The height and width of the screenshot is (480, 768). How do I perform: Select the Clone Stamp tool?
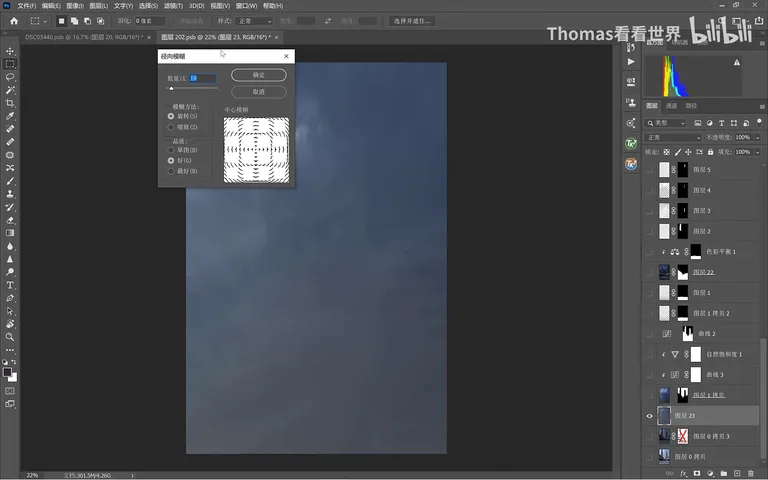point(10,194)
